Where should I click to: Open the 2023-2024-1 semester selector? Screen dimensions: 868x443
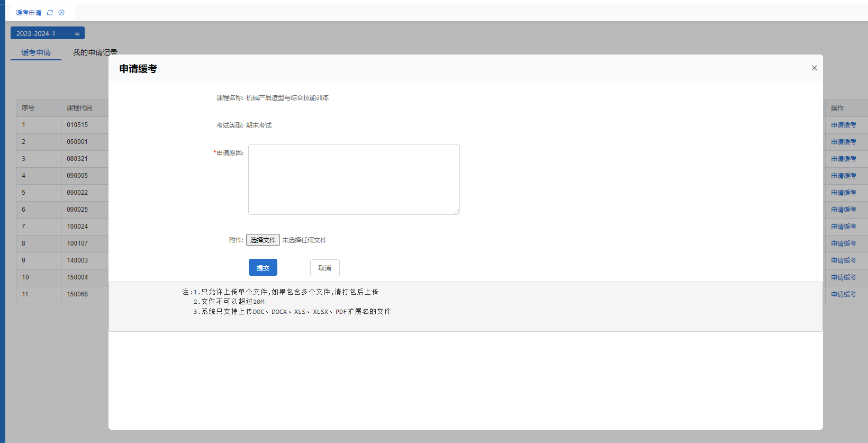47,33
